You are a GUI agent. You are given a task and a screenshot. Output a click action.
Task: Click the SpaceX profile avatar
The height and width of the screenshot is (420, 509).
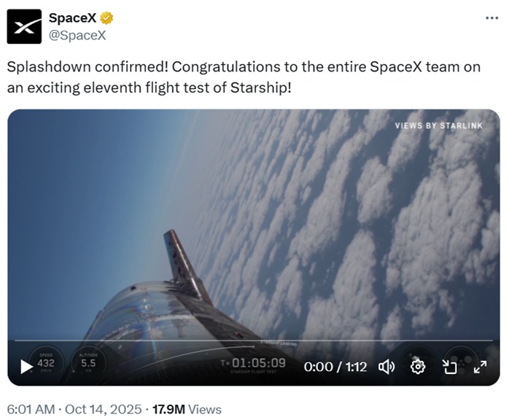click(24, 27)
